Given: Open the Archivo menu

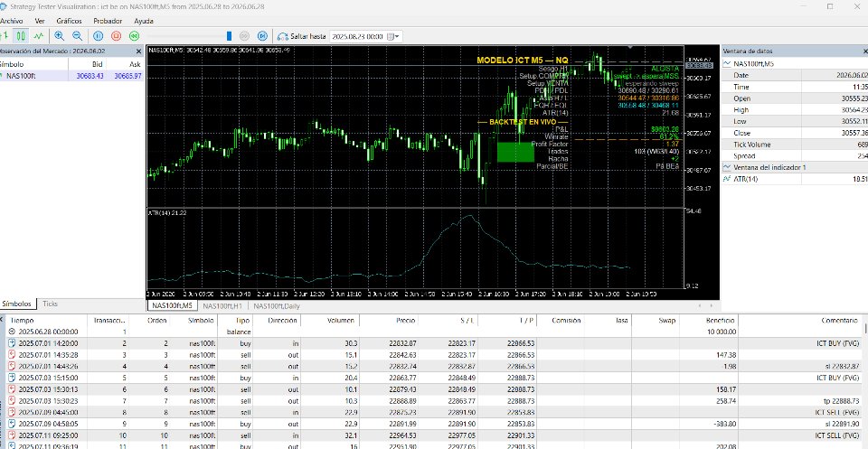Looking at the screenshot, I should [x=11, y=21].
